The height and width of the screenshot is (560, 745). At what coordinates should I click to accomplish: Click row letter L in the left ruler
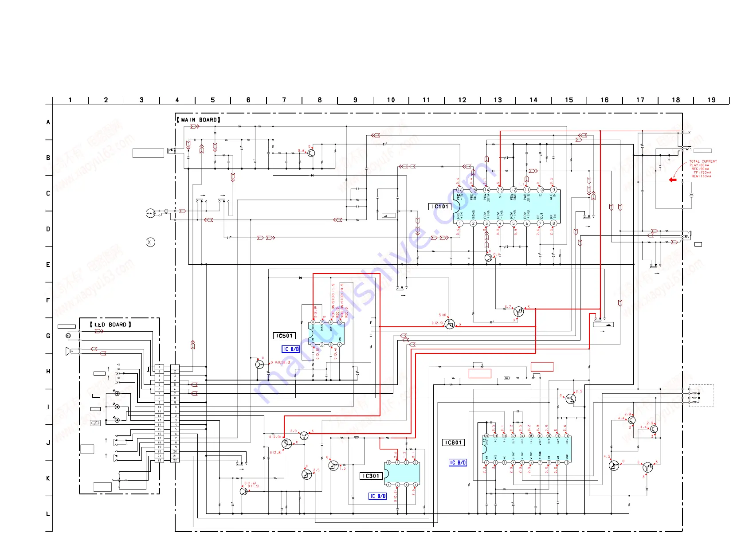pos(48,514)
